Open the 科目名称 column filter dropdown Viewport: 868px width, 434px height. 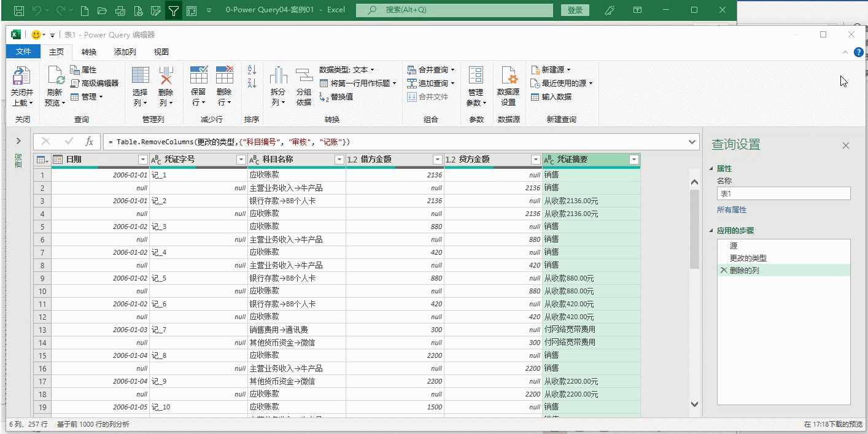tap(339, 160)
